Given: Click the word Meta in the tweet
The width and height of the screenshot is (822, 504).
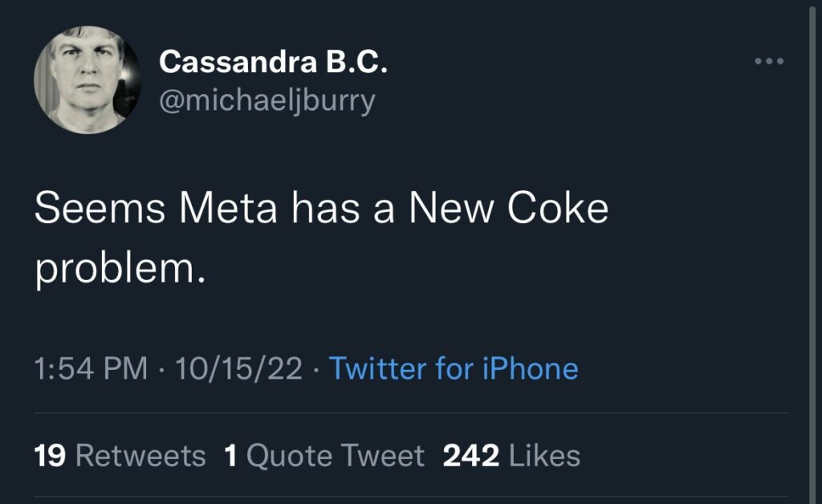Looking at the screenshot, I should [x=229, y=209].
